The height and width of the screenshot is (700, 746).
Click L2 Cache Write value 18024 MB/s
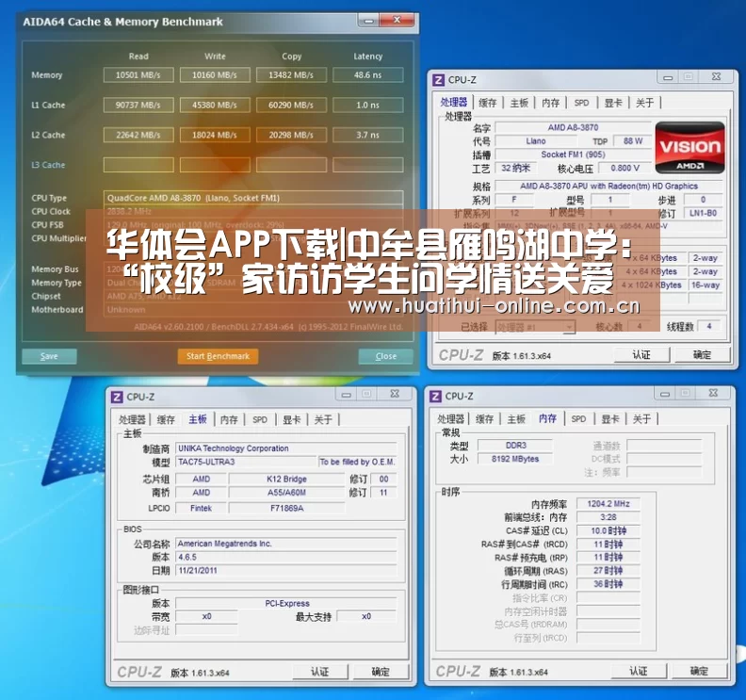point(215,135)
